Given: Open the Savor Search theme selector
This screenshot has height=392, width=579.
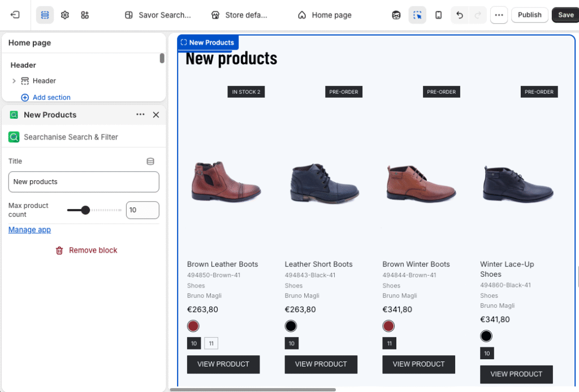Looking at the screenshot, I should (158, 15).
